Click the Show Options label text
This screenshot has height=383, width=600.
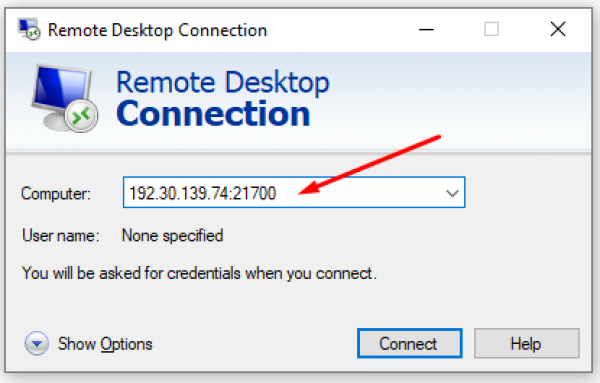pos(105,344)
